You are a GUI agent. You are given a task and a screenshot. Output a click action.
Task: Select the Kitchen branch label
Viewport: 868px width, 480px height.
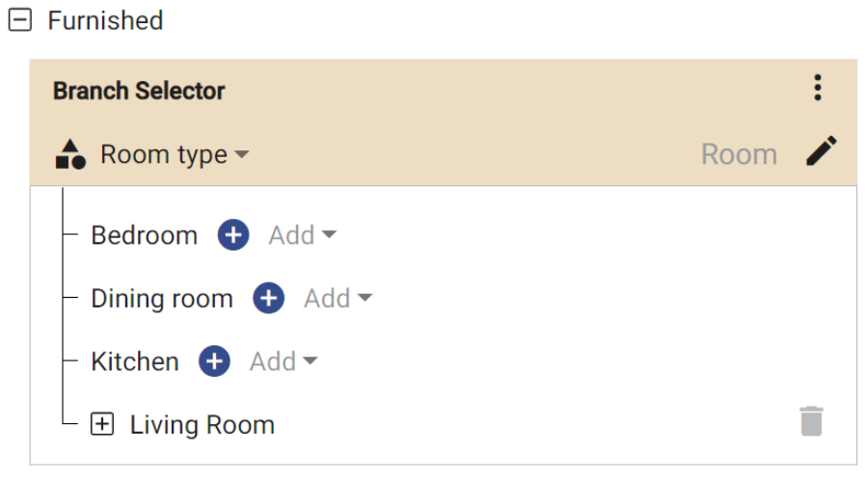(135, 361)
